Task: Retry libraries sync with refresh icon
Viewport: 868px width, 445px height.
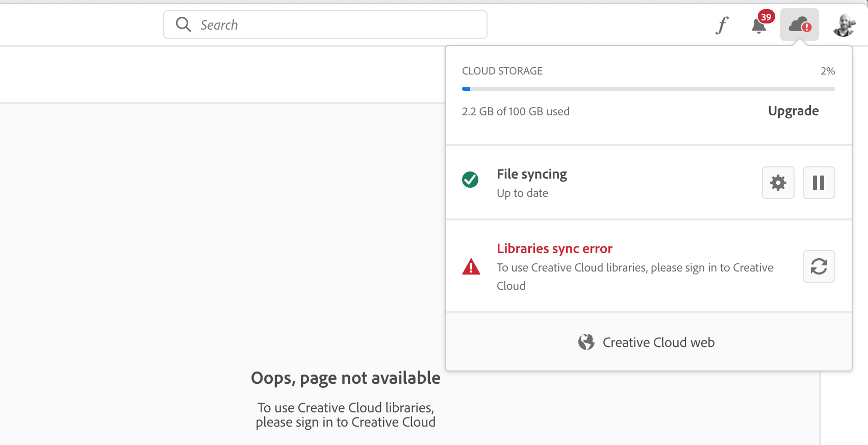Action: tap(819, 266)
